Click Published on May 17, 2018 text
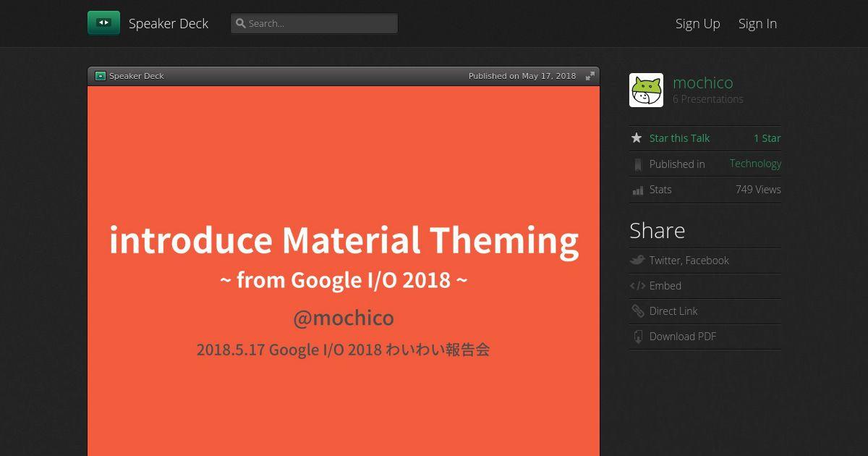Image resolution: width=868 pixels, height=456 pixels. click(x=522, y=76)
